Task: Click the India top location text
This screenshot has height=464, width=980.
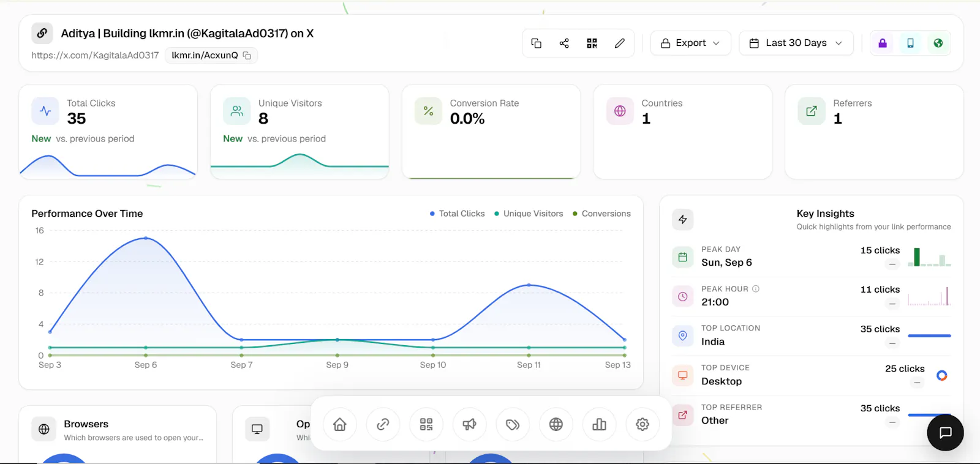Action: point(713,342)
